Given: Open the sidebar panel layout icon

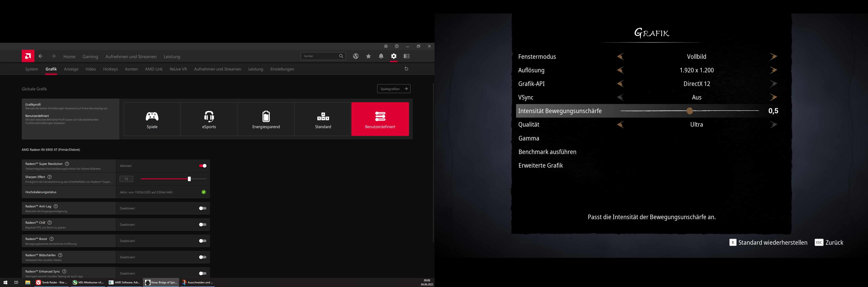Looking at the screenshot, I should [406, 56].
